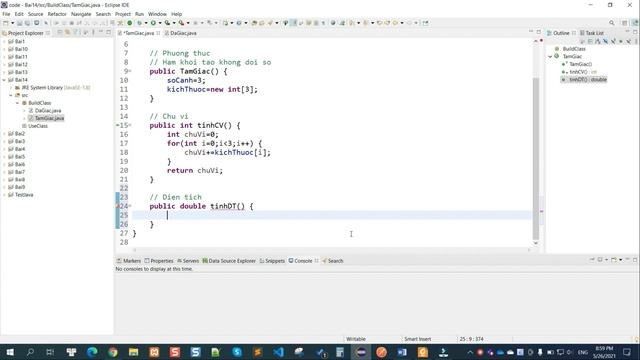Toggle fold marker at line 15
Image resolution: width=640 pixels, height=360 pixels.
click(x=130, y=125)
